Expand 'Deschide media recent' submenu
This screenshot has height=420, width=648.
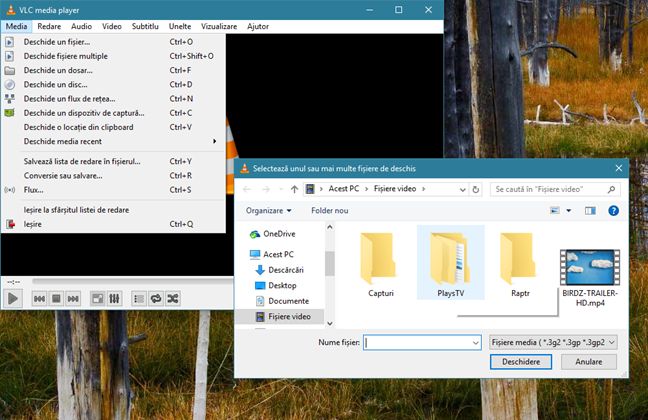[x=113, y=141]
